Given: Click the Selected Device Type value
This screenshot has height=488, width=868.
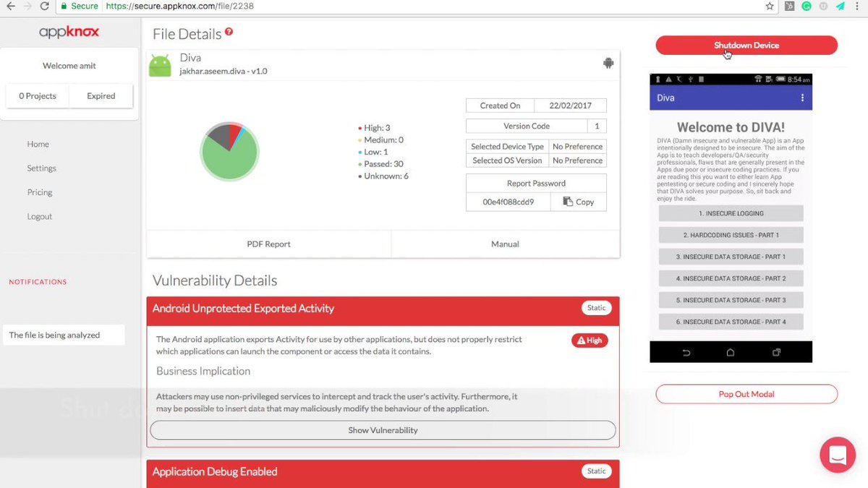Looking at the screenshot, I should pyautogui.click(x=578, y=147).
